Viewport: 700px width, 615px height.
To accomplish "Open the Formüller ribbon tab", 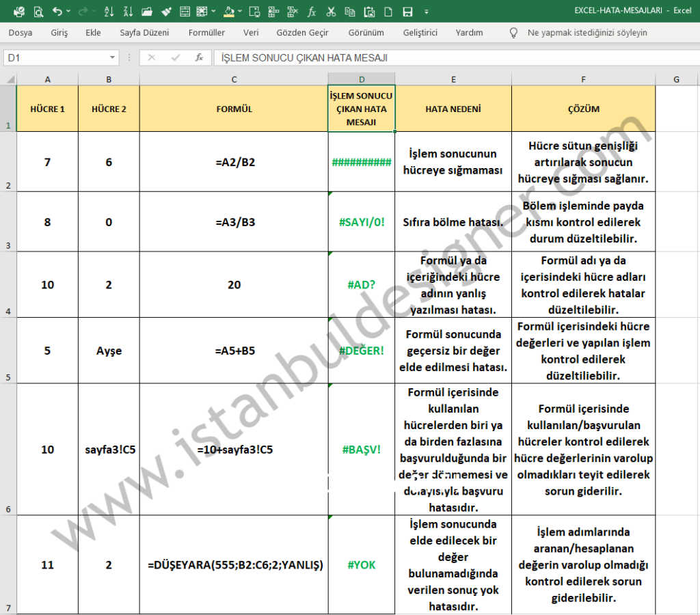I will tap(206, 33).
